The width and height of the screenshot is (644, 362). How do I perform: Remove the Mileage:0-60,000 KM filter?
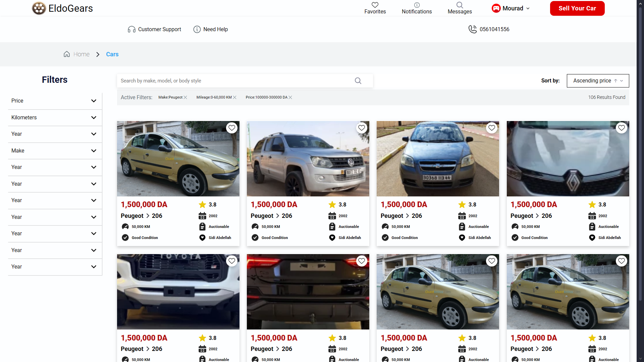coord(234,98)
